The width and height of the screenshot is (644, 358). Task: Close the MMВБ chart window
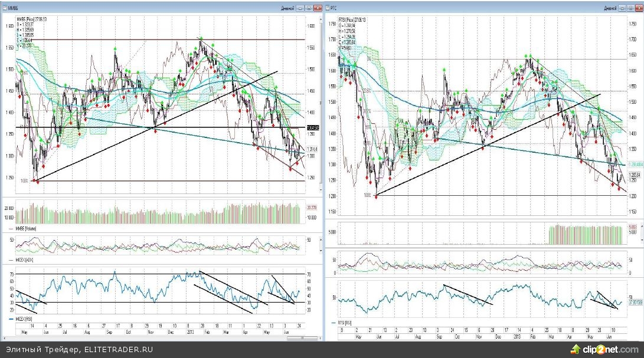coord(318,8)
